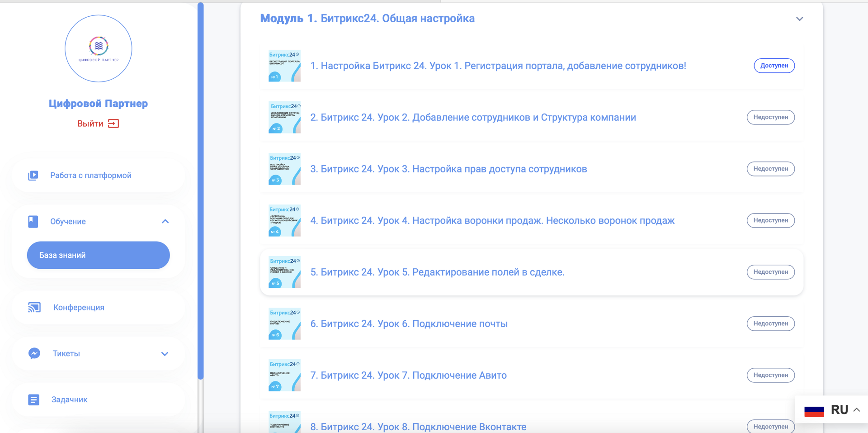Select База знаний menu item
Screen dimensions: 868x433
click(98, 255)
